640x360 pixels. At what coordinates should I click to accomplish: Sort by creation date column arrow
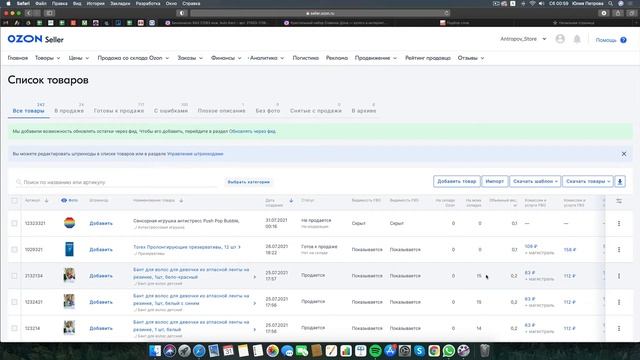(x=291, y=200)
